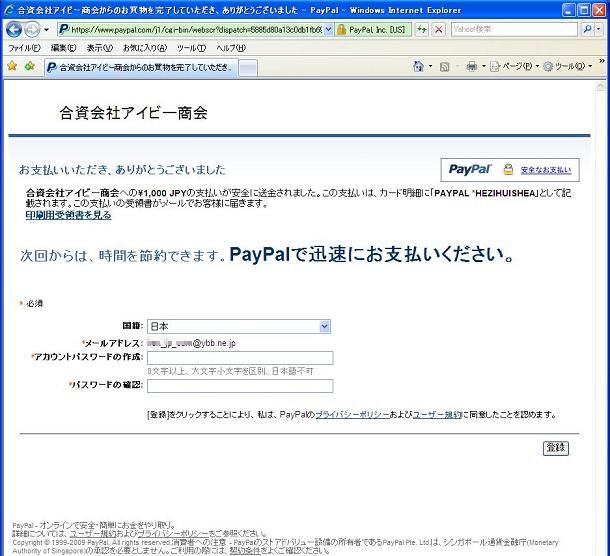Open the ファイル(F) menu
The height and width of the screenshot is (556, 610).
pos(25,48)
